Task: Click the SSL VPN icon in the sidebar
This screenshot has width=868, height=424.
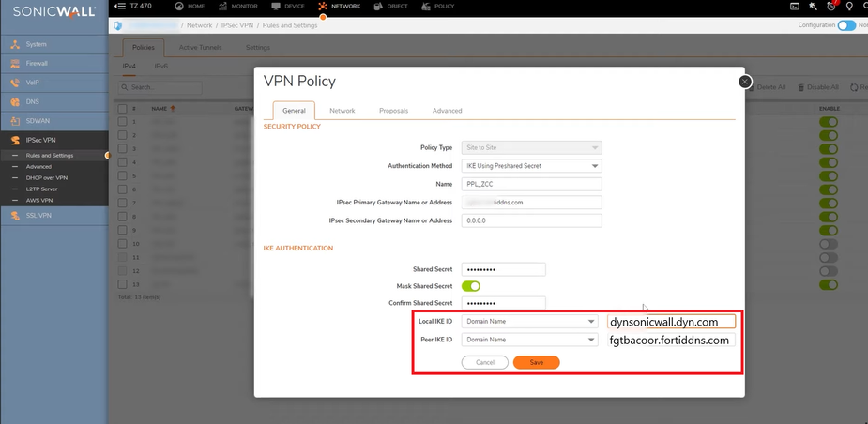Action: (16, 216)
